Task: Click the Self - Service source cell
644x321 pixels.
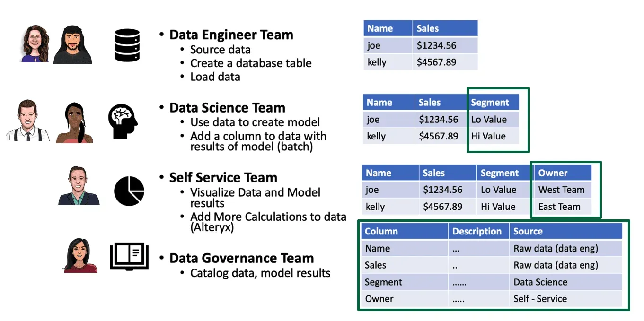Action: pos(540,299)
